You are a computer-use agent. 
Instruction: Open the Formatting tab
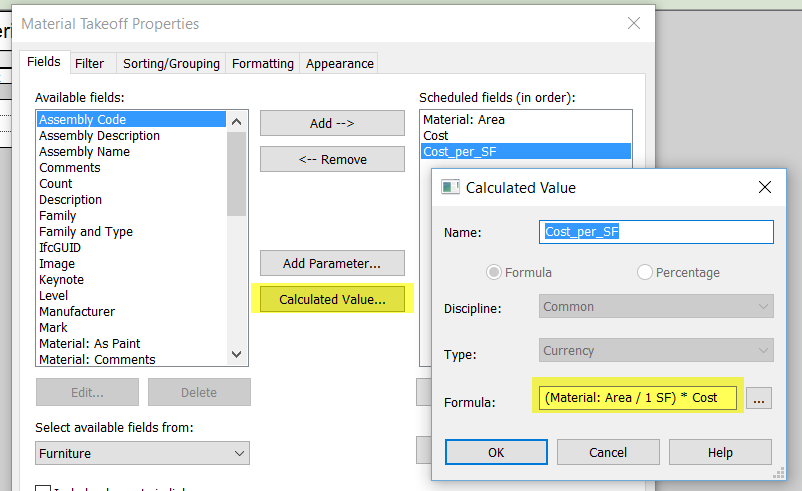click(x=263, y=63)
